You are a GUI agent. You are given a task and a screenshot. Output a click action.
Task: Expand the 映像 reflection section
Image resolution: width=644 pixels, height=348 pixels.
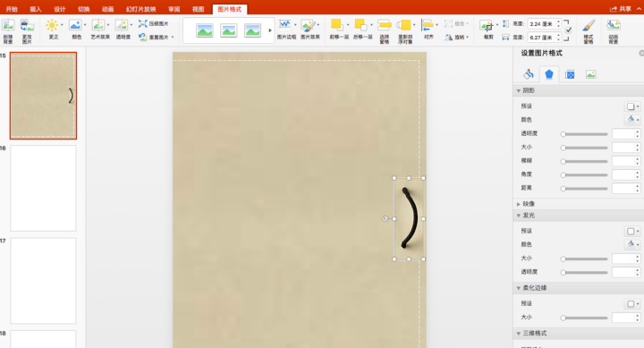pyautogui.click(x=518, y=204)
